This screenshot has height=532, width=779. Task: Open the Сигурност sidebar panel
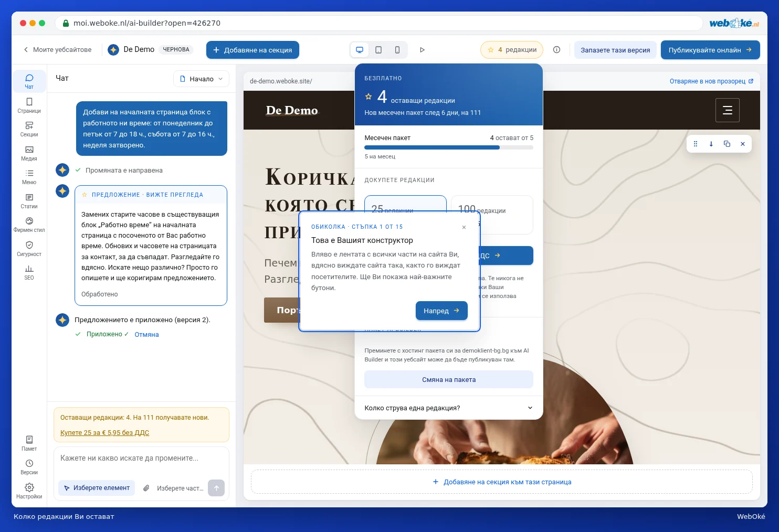coord(29,249)
